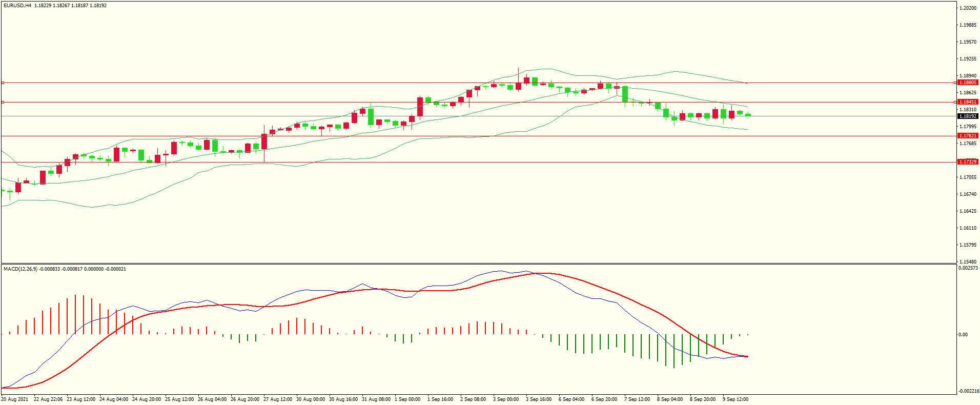Viewport: 980px width, 405px height.
Task: Select the red 1.18805 price label
Action: pyautogui.click(x=968, y=83)
